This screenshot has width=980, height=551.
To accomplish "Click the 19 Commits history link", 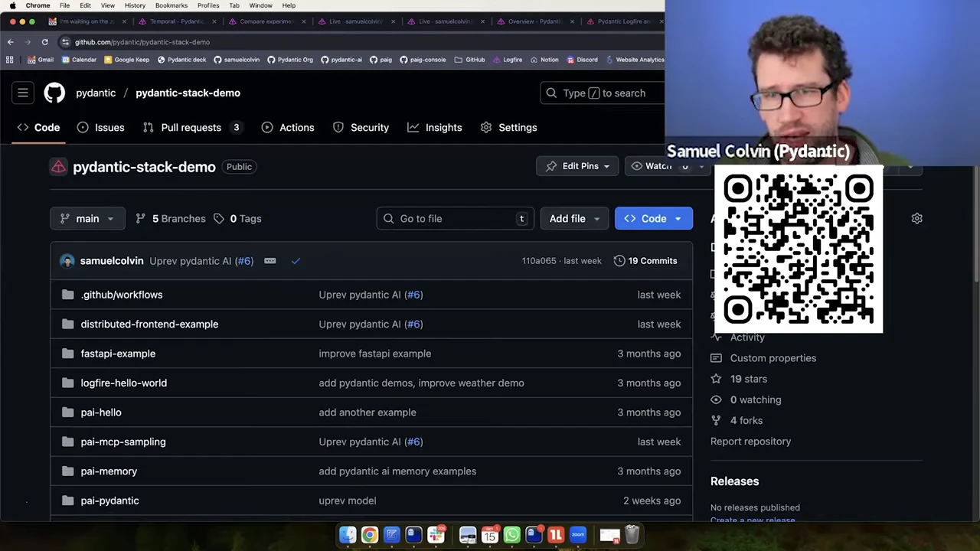I will tap(645, 261).
